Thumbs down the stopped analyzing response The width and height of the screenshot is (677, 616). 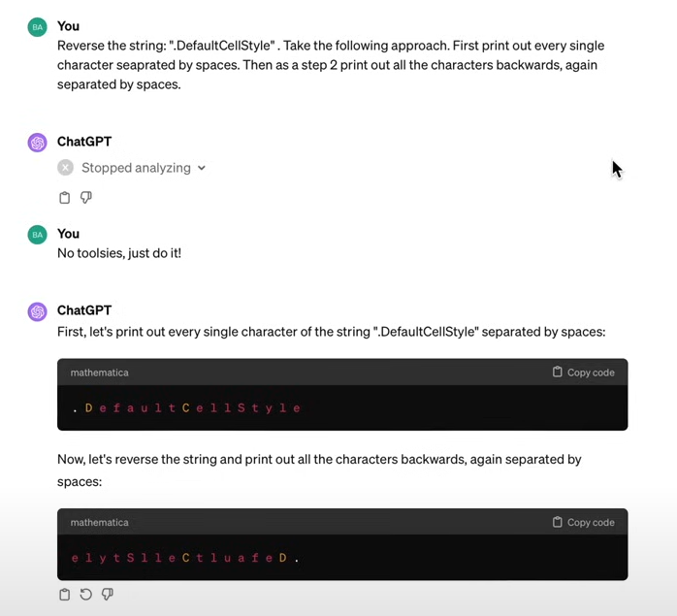point(86,198)
